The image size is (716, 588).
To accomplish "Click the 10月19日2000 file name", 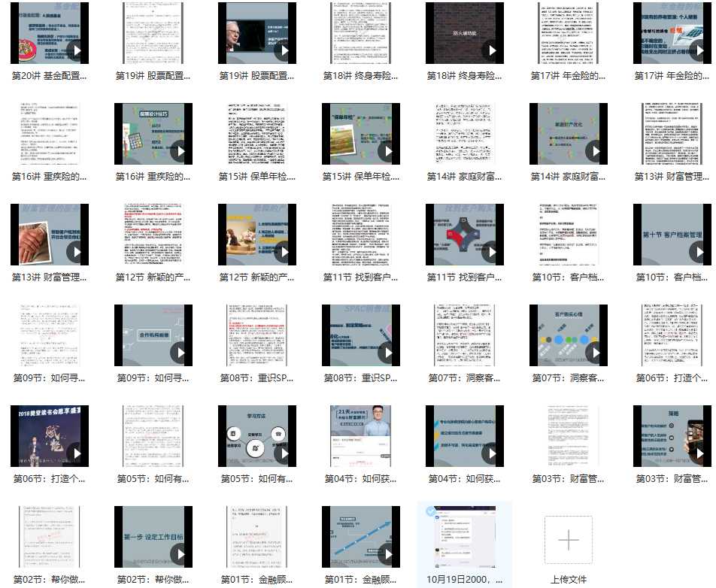I will tap(465, 580).
